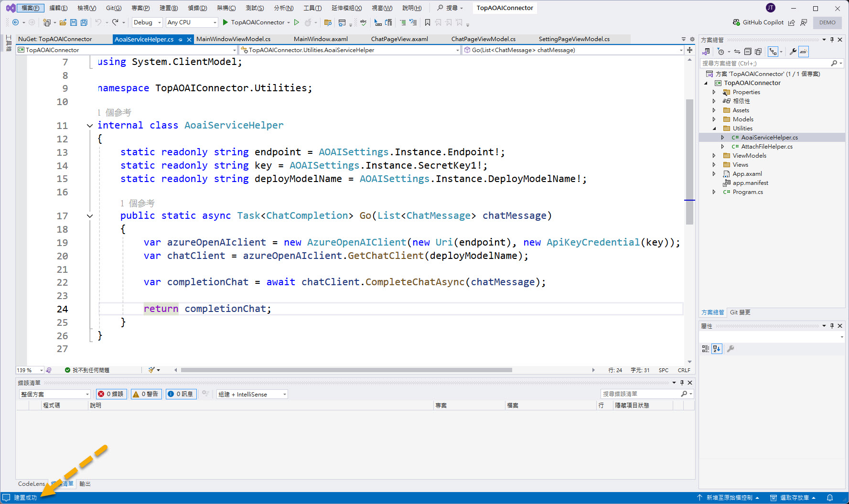Screen dimensions: 849x504
Task: Click the Live Share icon next to Copilot
Action: 792,22
